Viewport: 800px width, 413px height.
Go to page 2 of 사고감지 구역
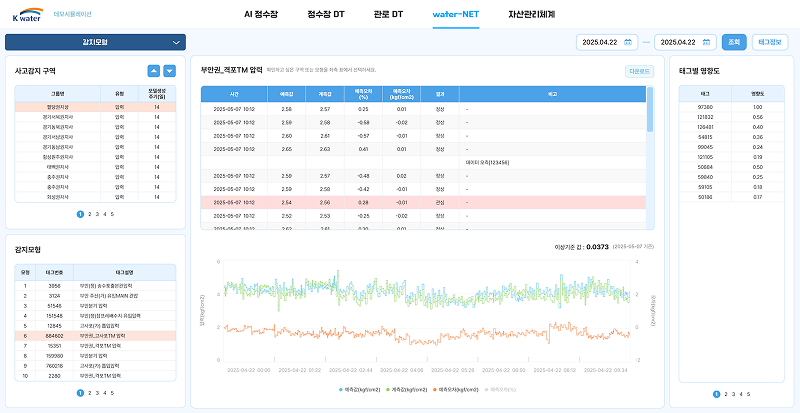pos(90,214)
